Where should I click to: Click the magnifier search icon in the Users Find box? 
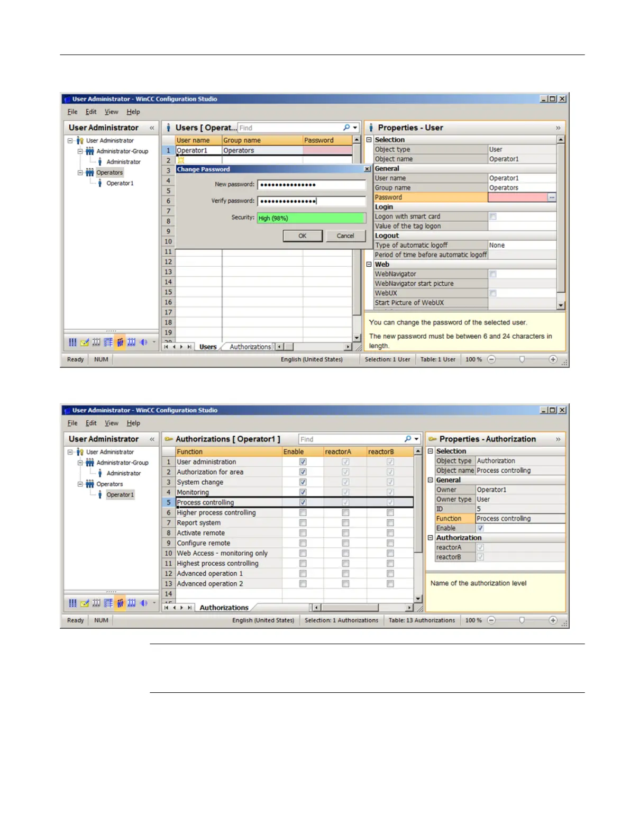pyautogui.click(x=346, y=128)
